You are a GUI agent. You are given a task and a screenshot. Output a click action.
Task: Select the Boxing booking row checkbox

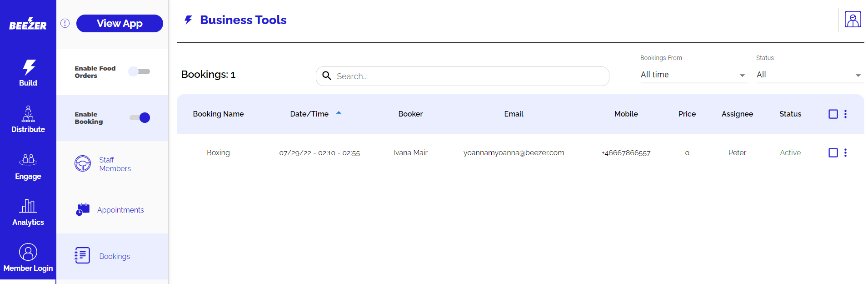click(x=833, y=153)
